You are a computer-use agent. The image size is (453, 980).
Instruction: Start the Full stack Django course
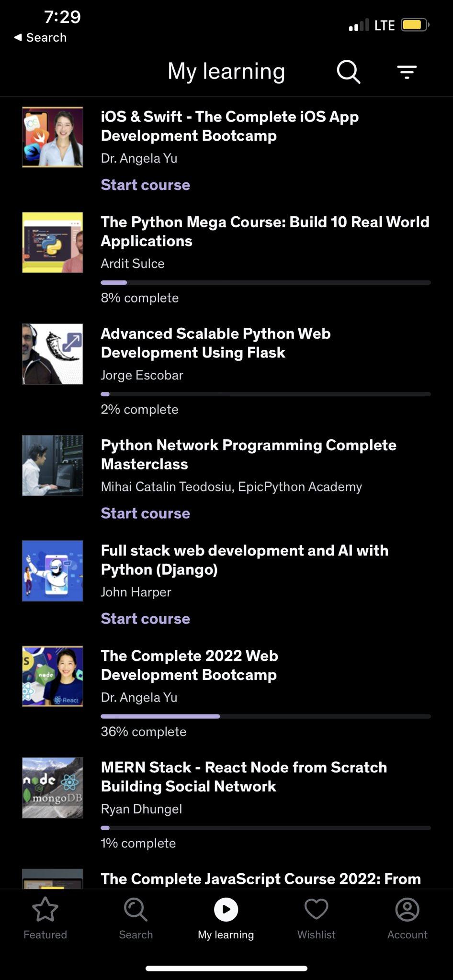click(146, 618)
